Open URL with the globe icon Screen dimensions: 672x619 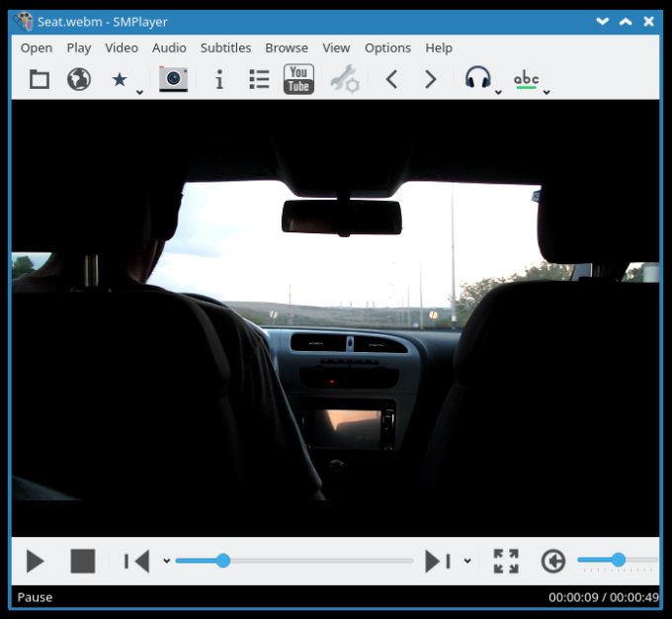click(79, 80)
